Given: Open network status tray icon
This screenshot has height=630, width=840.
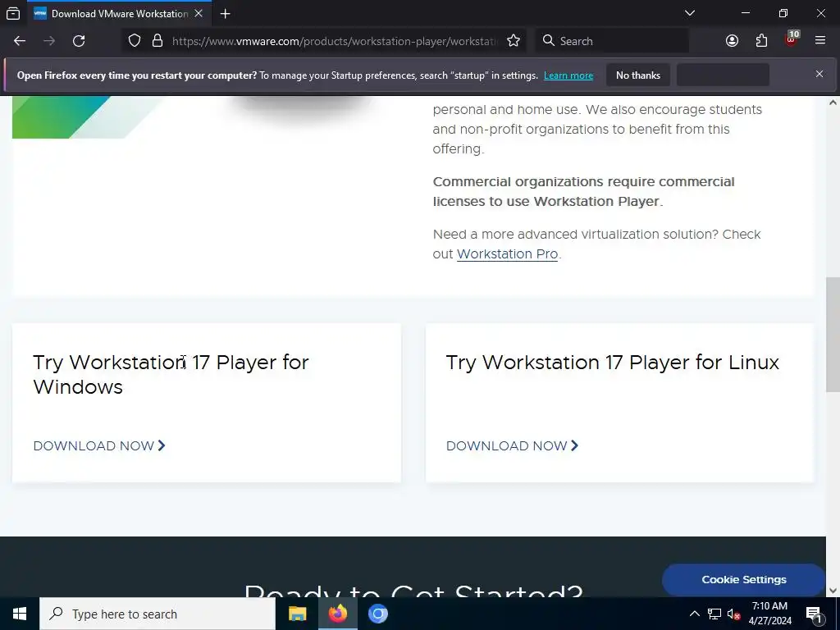Looking at the screenshot, I should (714, 614).
